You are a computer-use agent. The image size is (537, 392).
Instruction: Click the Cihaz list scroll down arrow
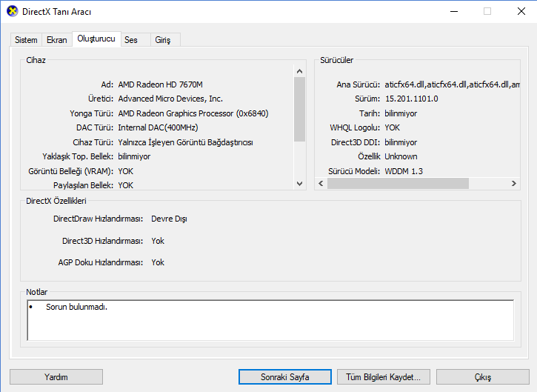click(300, 184)
